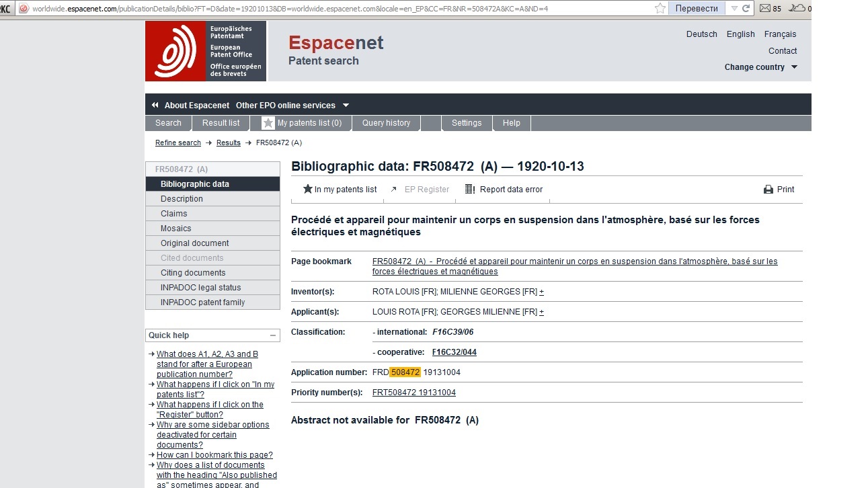This screenshot has height=488, width=868.
Task: Click the star icon beside My patents list
Action: tap(268, 123)
